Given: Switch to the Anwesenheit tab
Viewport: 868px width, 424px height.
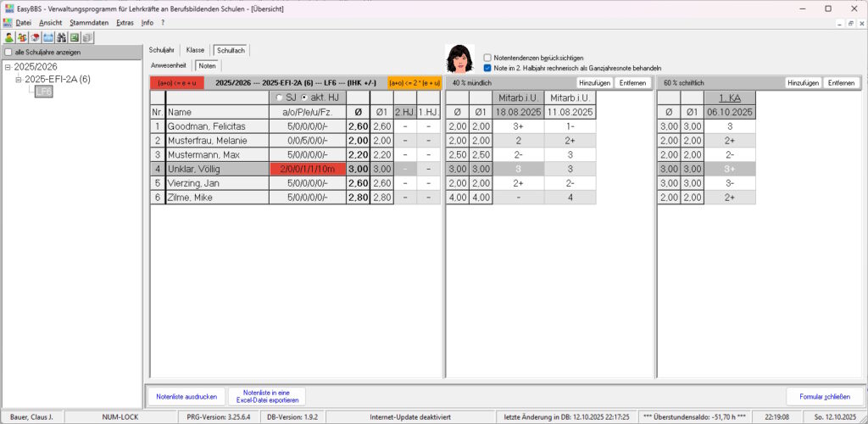Looking at the screenshot, I should point(169,65).
